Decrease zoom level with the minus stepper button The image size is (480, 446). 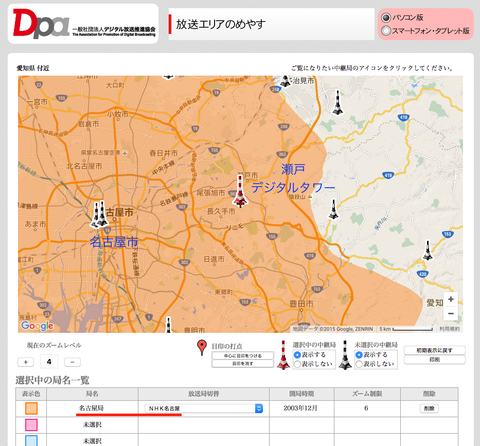pyautogui.click(x=72, y=362)
